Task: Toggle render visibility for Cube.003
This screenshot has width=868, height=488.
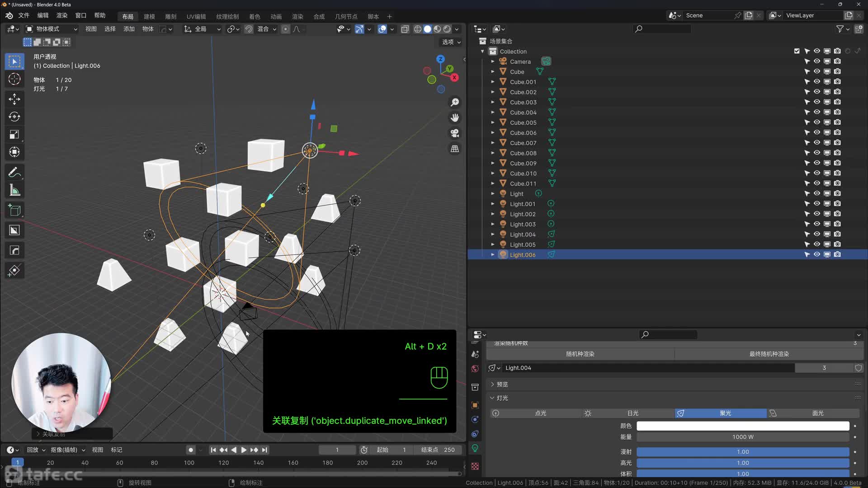Action: coord(837,102)
